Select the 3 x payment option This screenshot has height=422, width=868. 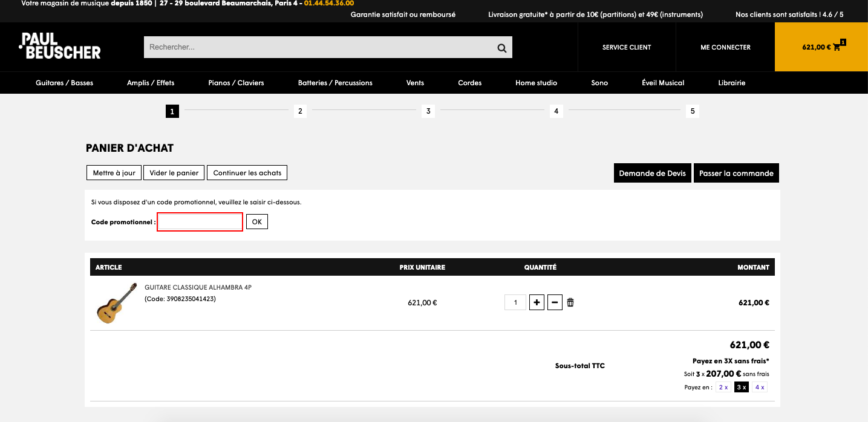[742, 388]
